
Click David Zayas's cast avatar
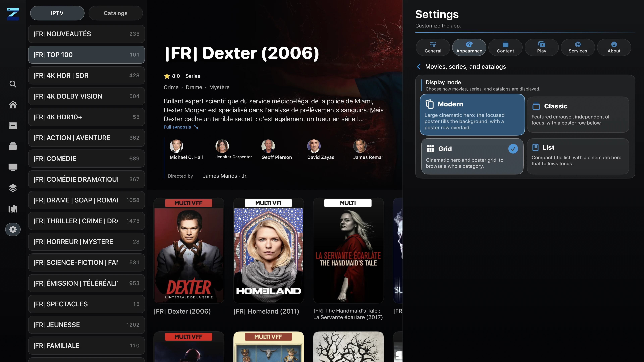click(314, 146)
